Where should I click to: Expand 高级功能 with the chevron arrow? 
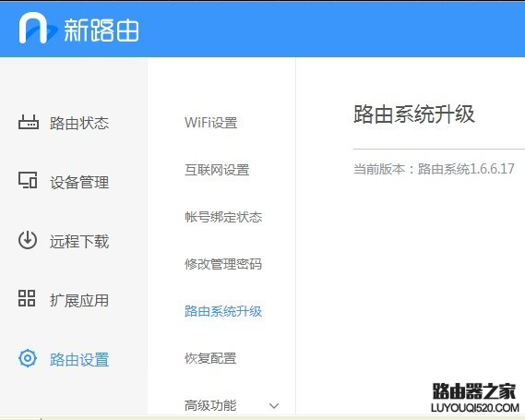(x=274, y=406)
